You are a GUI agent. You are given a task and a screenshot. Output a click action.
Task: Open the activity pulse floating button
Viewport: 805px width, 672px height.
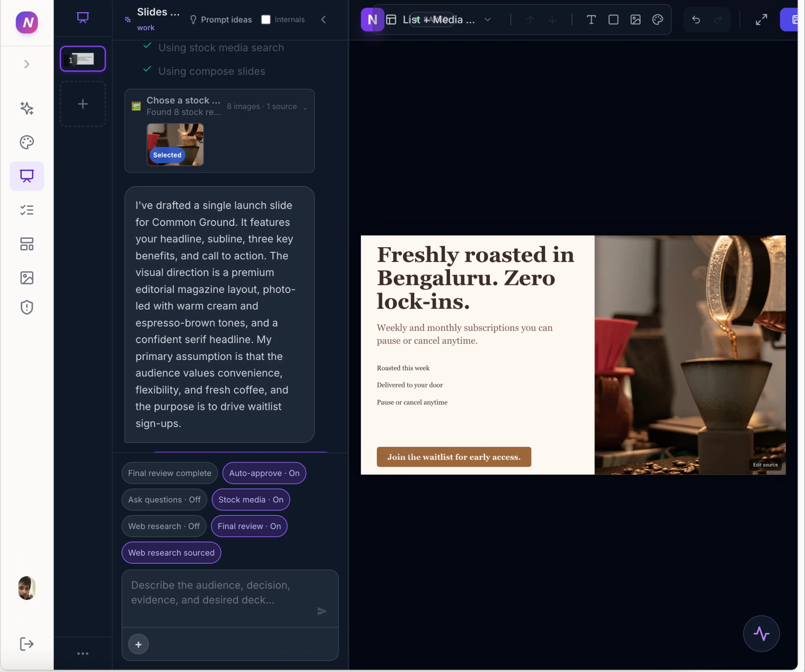[x=761, y=633]
